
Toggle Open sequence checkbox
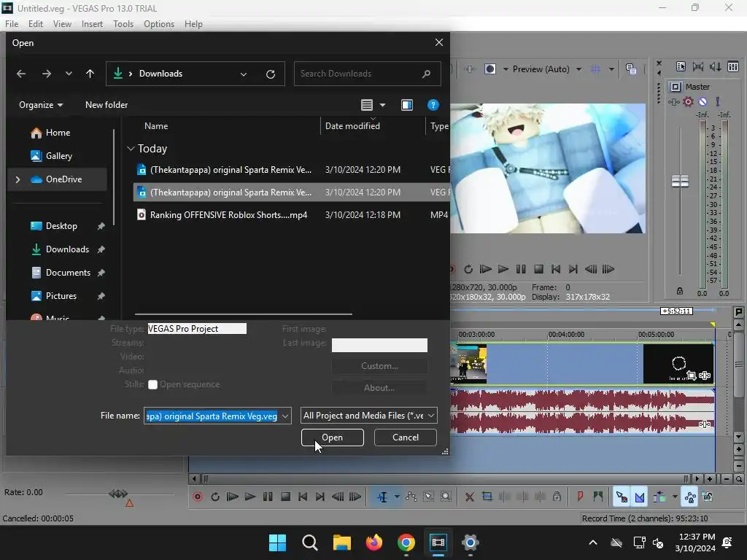152,385
